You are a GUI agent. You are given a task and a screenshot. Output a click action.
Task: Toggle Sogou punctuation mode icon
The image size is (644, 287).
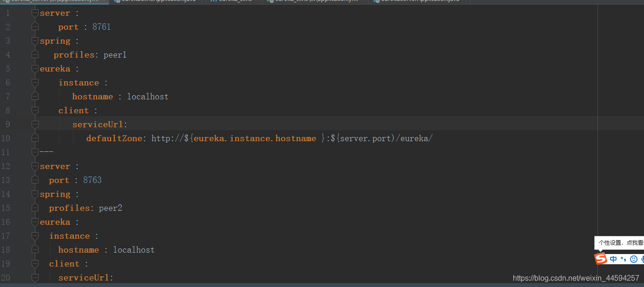coord(624,259)
